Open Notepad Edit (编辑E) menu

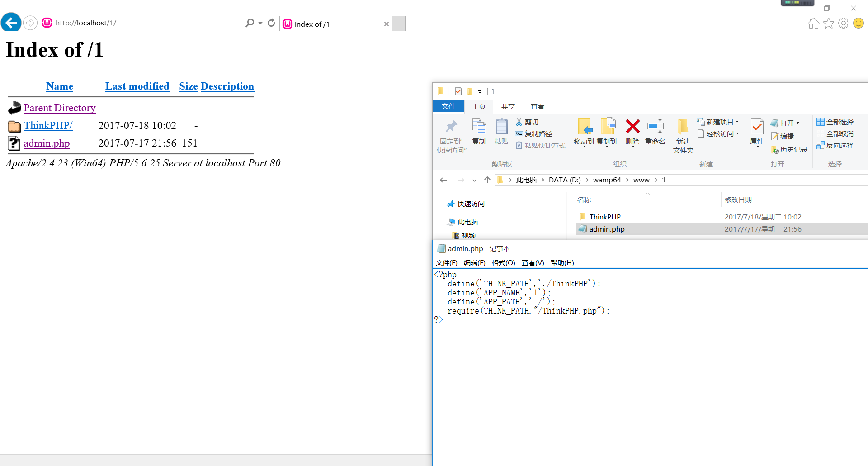pyautogui.click(x=474, y=263)
